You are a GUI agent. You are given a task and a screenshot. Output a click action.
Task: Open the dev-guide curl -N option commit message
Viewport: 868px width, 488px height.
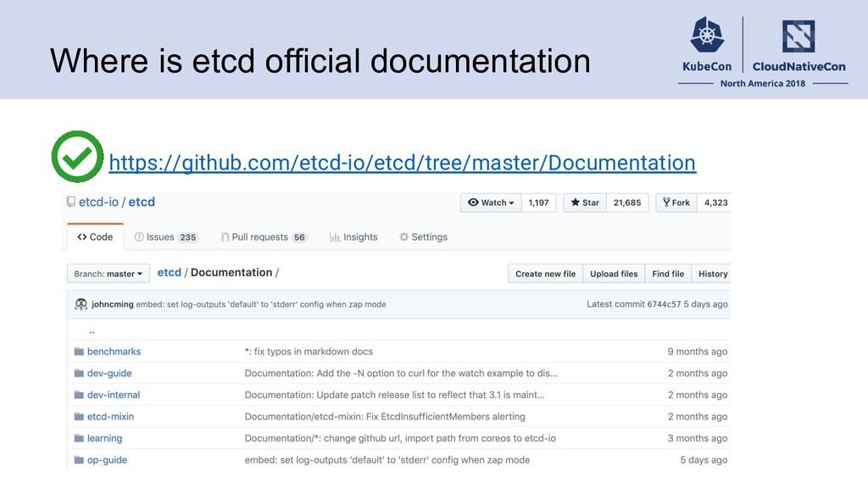tap(401, 373)
